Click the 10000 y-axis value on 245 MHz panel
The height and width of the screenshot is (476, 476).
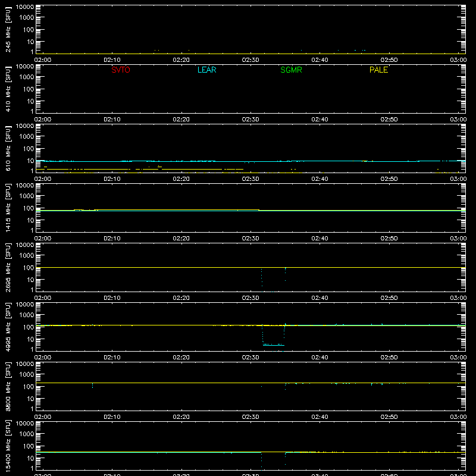(25, 7)
